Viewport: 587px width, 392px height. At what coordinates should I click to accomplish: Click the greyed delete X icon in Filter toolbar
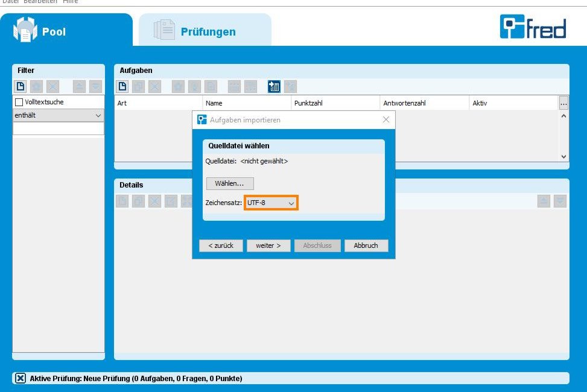tap(52, 86)
